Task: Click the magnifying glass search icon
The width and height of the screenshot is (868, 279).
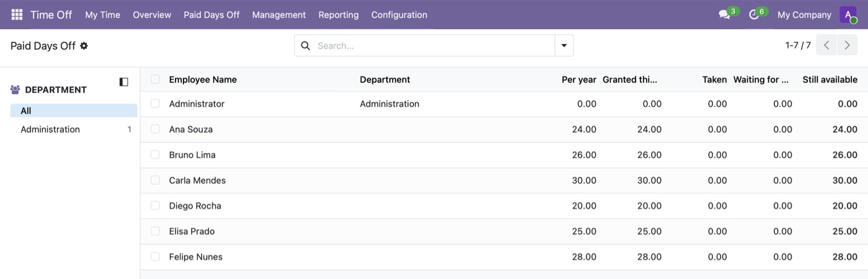Action: pyautogui.click(x=305, y=45)
